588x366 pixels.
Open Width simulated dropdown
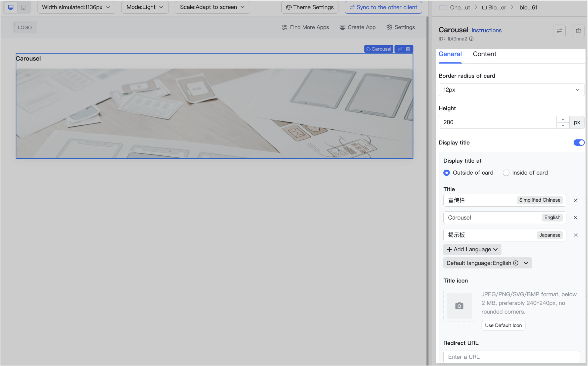(76, 7)
